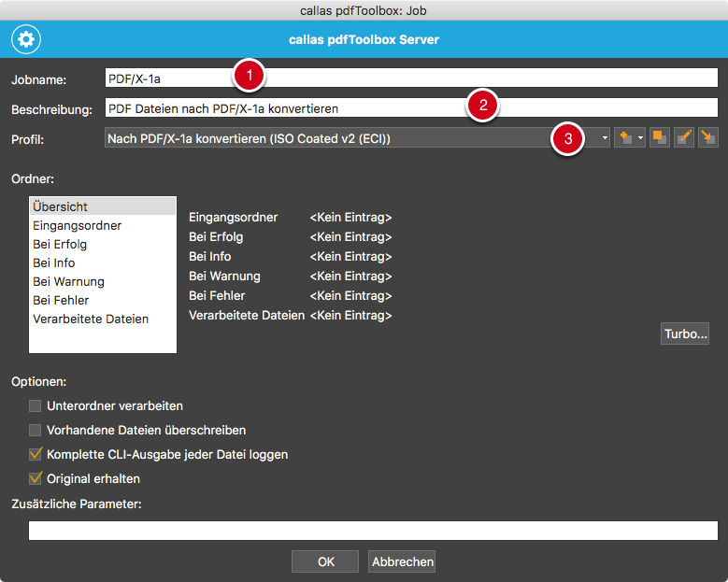Select Bei Warnung in the folder list
The height and width of the screenshot is (582, 728).
(103, 281)
